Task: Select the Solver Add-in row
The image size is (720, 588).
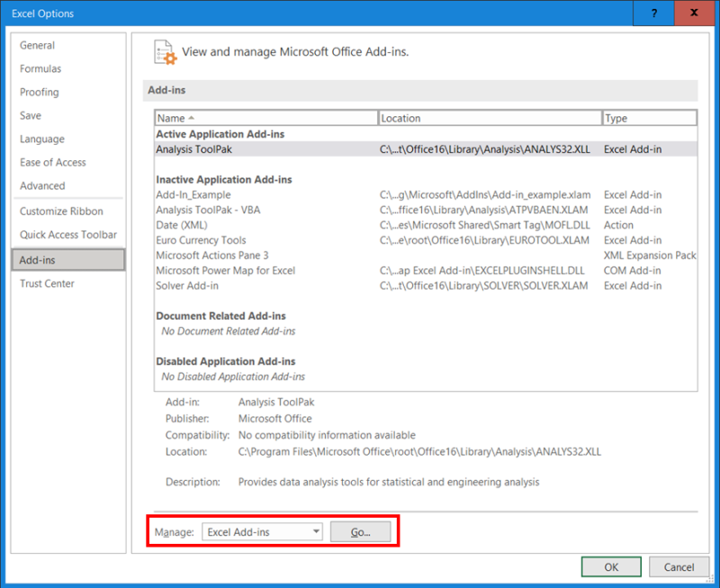Action: point(426,285)
